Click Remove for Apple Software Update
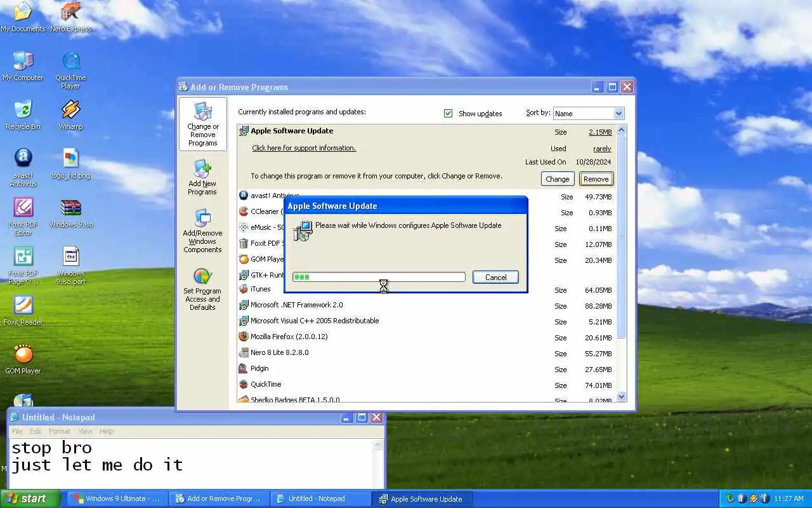Image resolution: width=812 pixels, height=508 pixels. point(596,179)
